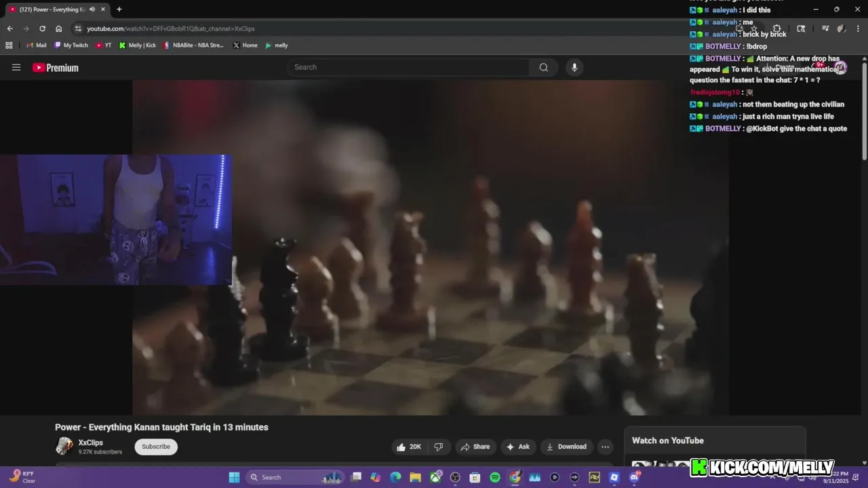Open the Windows Start menu

tap(234, 477)
